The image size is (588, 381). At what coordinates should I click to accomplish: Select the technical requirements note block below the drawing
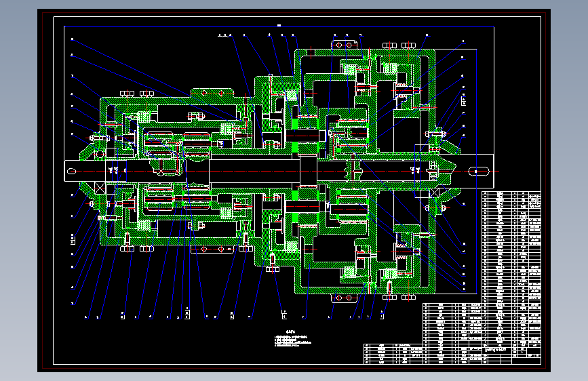tap(292, 338)
